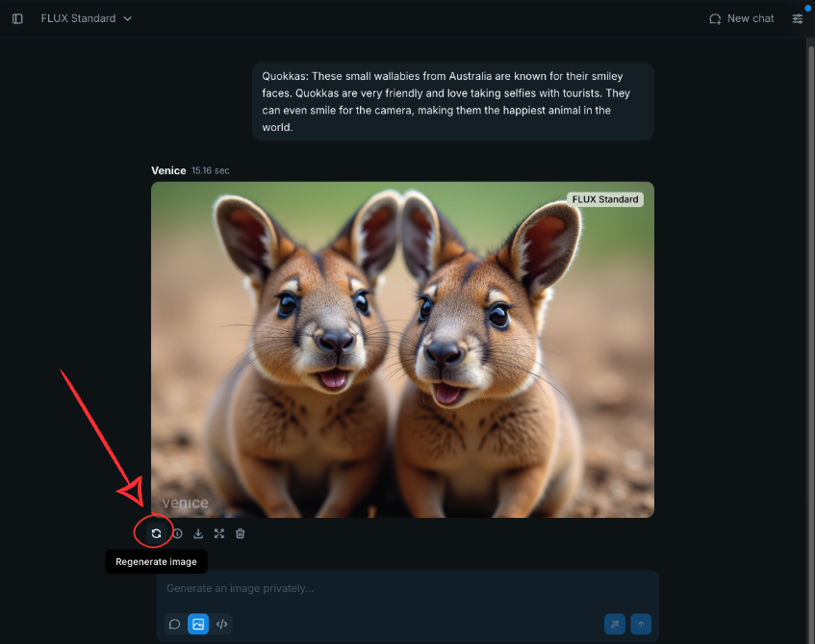The height and width of the screenshot is (644, 815).
Task: Switch to code mode
Action: [x=221, y=624]
